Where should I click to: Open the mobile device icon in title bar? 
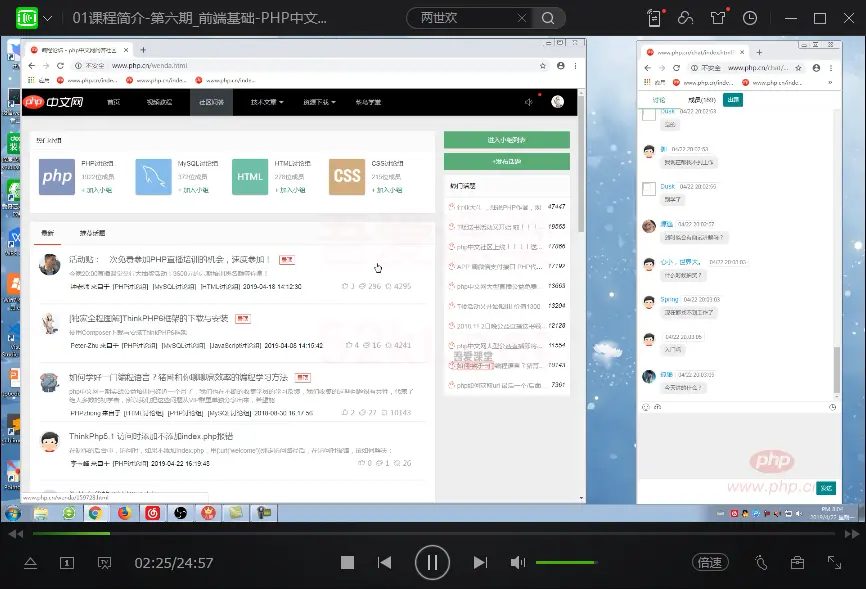tap(654, 18)
